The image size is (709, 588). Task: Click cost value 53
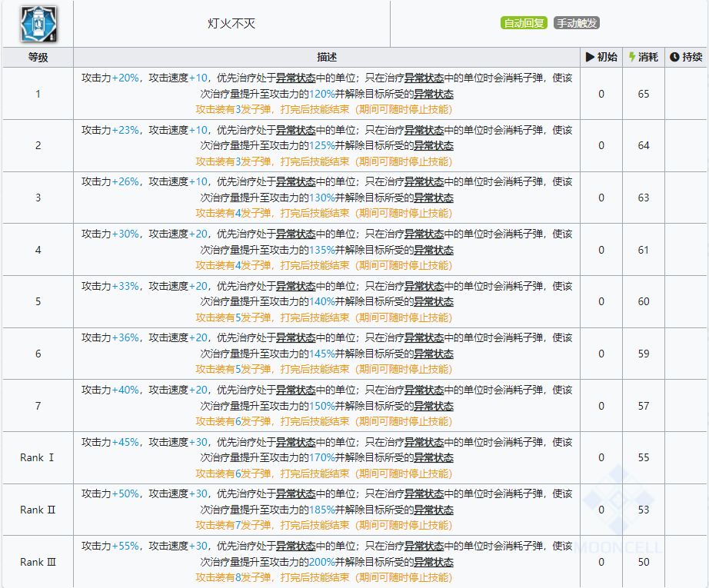(644, 510)
